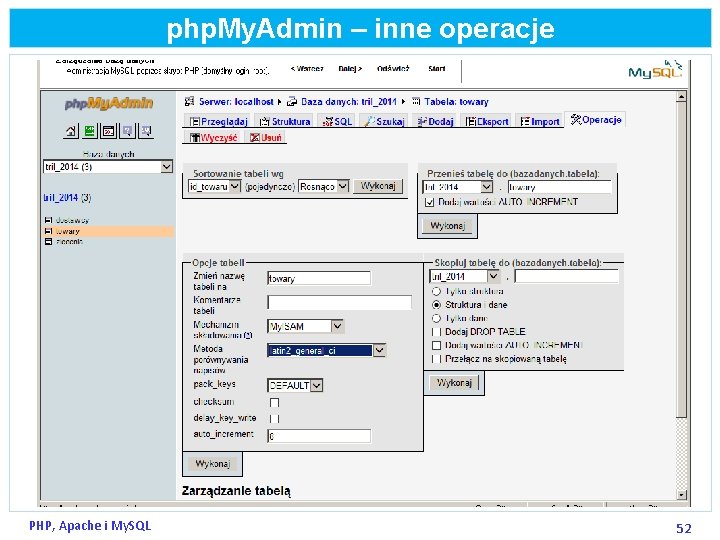Click the fifth sidebar MySQL docs icon

point(146,131)
